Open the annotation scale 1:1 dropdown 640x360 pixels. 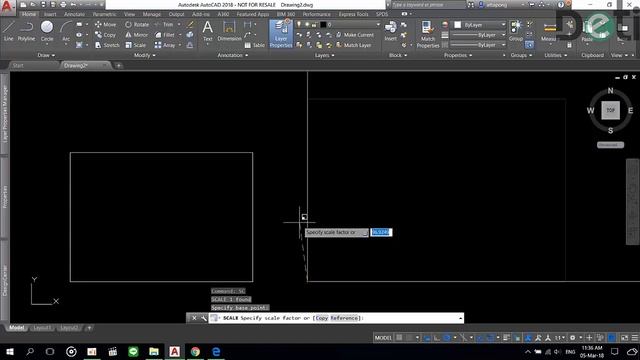coord(560,338)
